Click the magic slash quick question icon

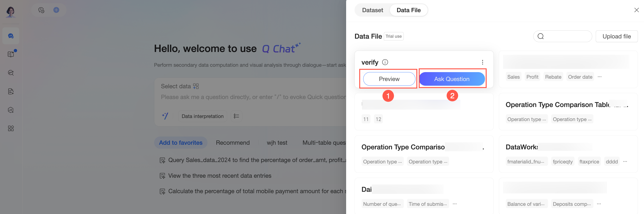165,116
